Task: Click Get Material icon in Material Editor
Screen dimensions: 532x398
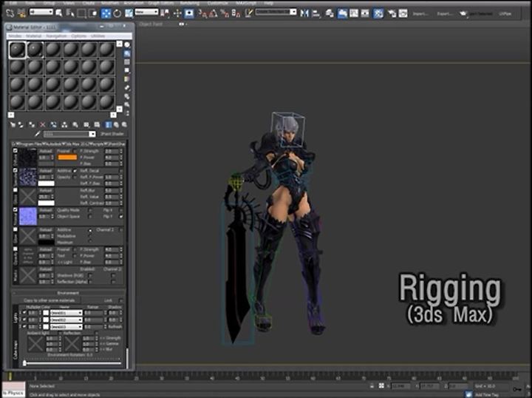Action: point(13,124)
